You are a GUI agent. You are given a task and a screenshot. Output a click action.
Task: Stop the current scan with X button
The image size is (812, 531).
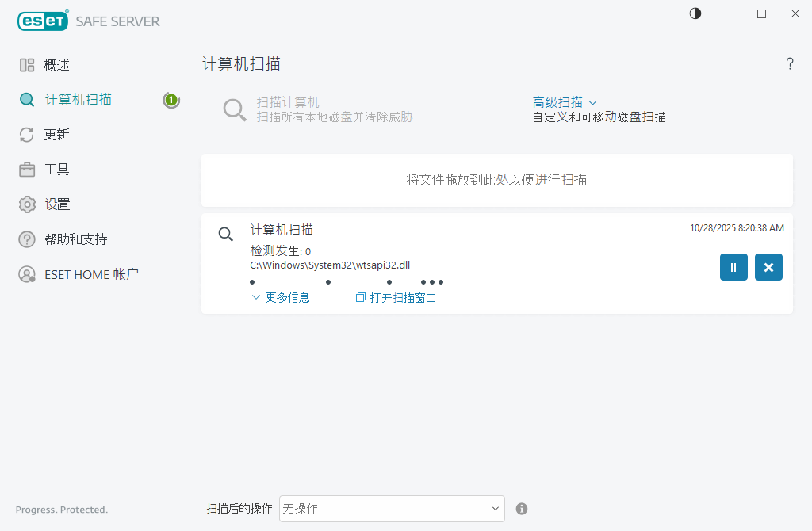click(x=768, y=267)
